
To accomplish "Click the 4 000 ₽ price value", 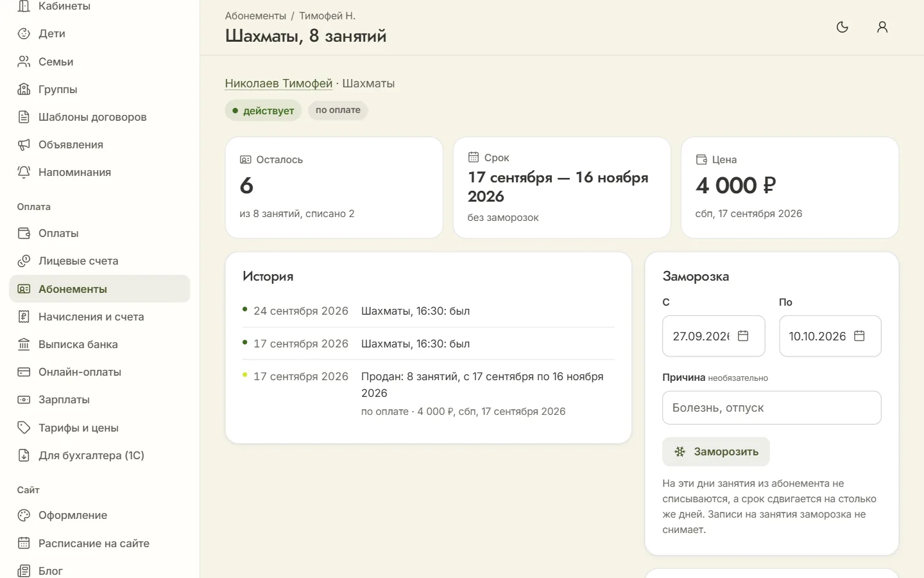I will pos(736,186).
